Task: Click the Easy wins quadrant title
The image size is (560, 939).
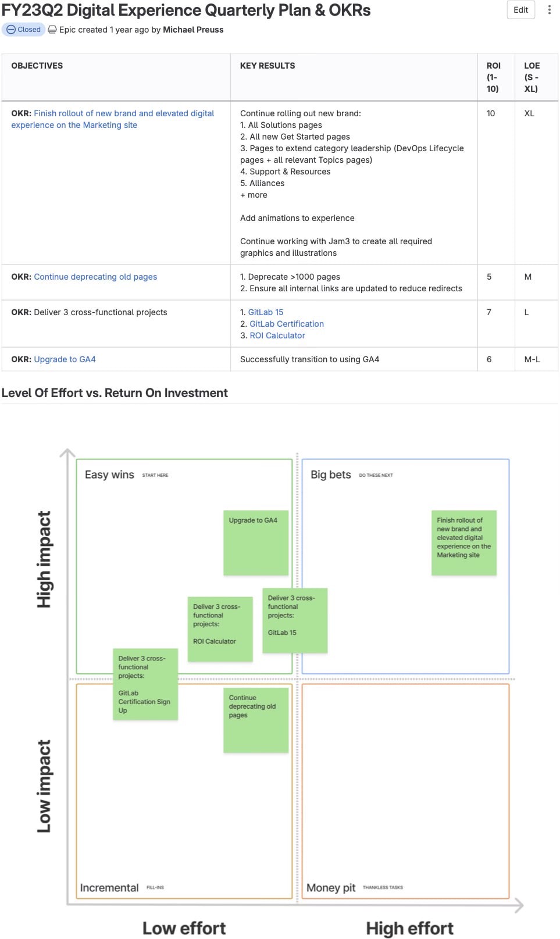Action: (x=109, y=475)
